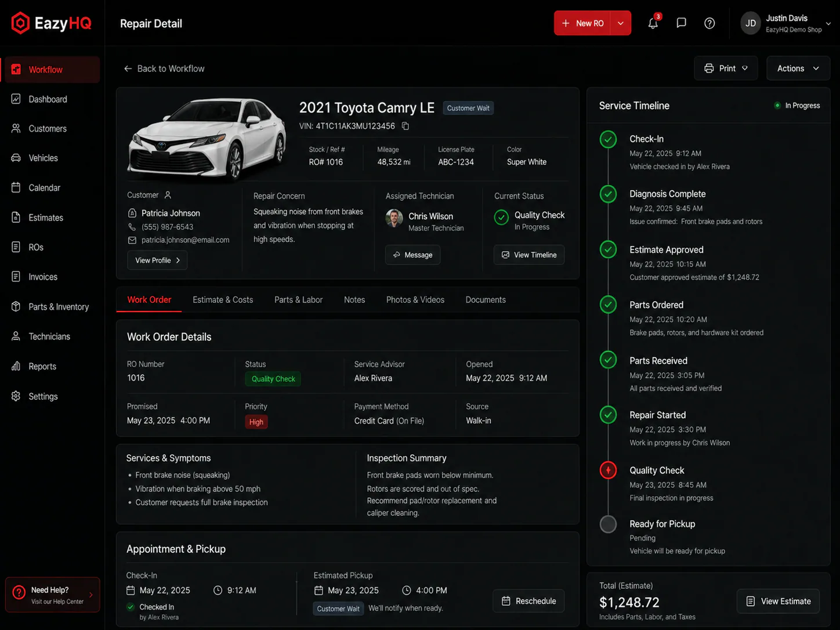Copy the VIN to clipboard
The image size is (840, 630).
(x=405, y=126)
